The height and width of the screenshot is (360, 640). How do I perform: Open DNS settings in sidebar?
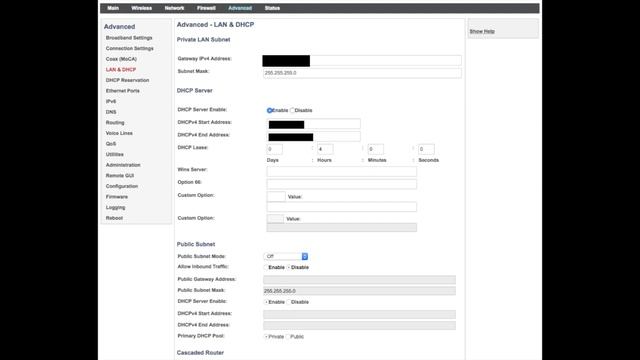coord(111,112)
